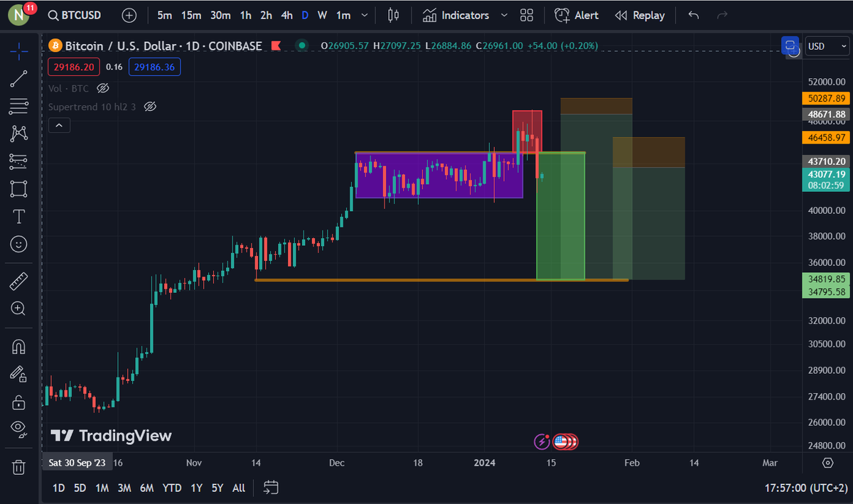Click the purple lightning event marker
Viewport: 853px width, 504px height.
tap(542, 441)
